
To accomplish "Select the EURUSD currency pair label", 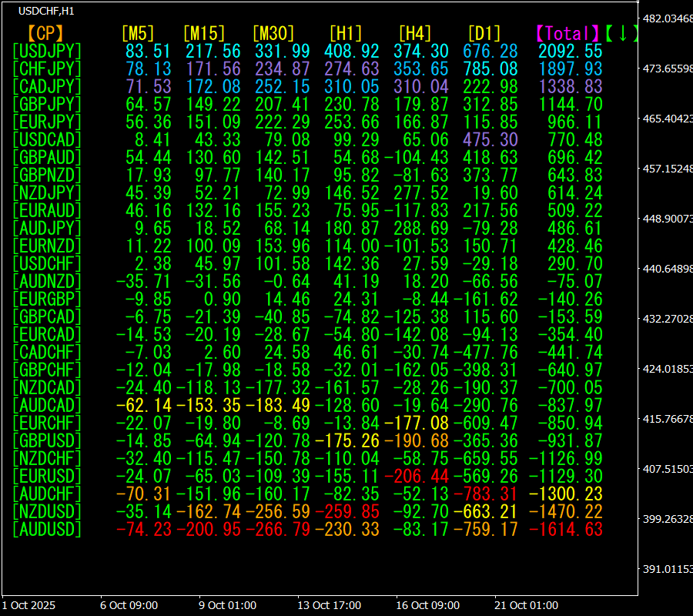I will point(46,476).
